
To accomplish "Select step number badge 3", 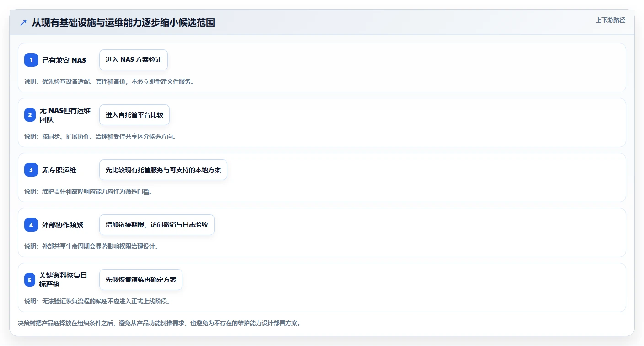I will (31, 170).
